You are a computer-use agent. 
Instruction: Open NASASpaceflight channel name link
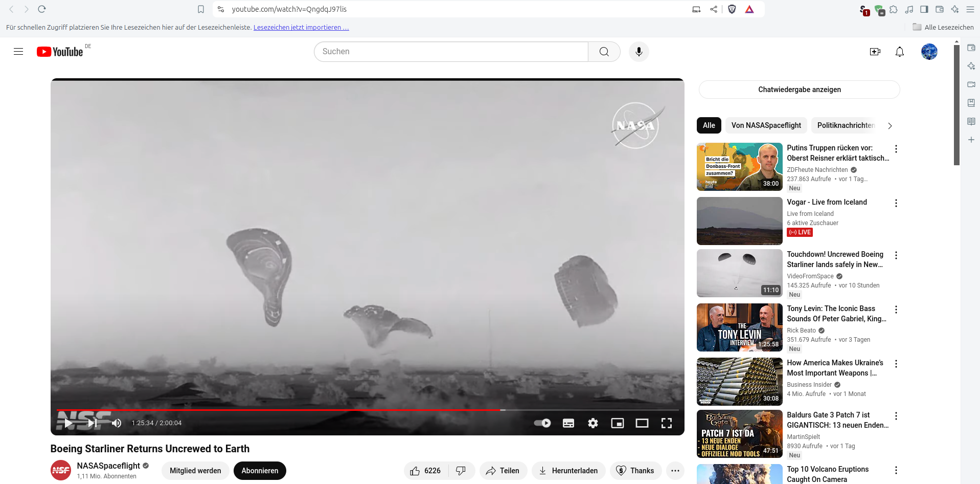point(108,466)
